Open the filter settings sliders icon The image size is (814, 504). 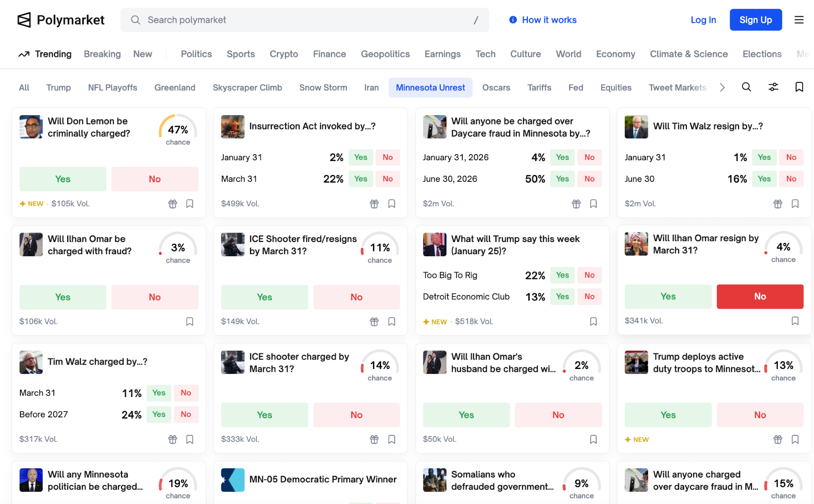773,87
